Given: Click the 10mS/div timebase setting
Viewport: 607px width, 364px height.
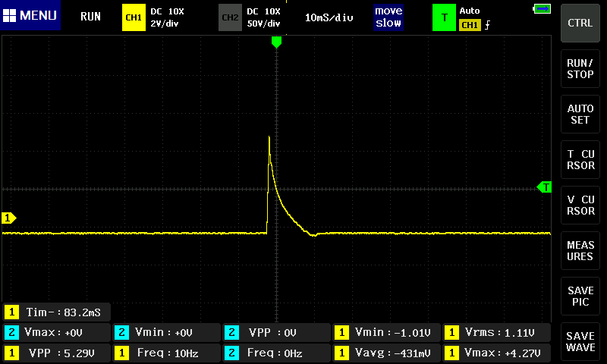Looking at the screenshot, I should click(329, 17).
